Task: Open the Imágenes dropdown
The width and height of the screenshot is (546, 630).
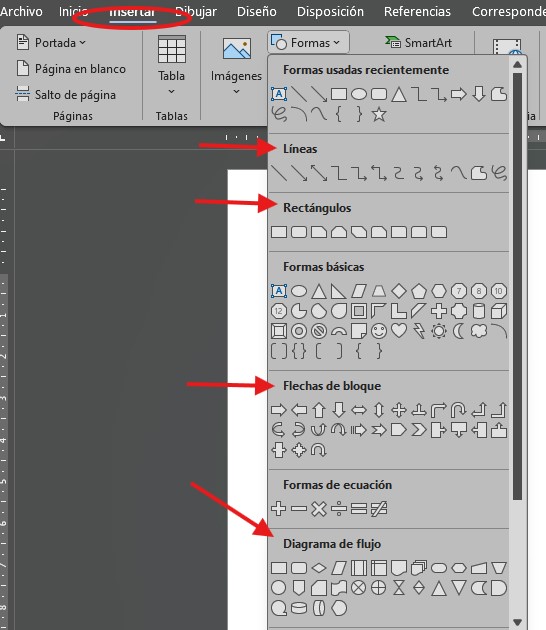Action: click(x=236, y=66)
